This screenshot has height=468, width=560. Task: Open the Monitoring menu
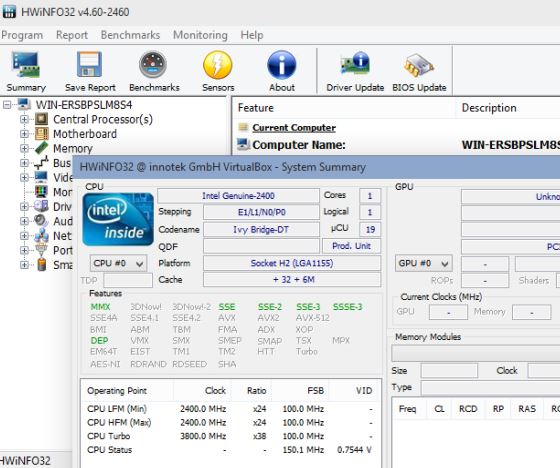(x=200, y=35)
